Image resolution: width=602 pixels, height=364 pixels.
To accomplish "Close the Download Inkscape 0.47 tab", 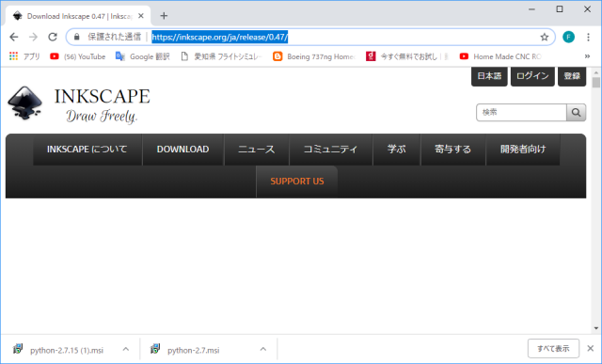I will point(141,16).
